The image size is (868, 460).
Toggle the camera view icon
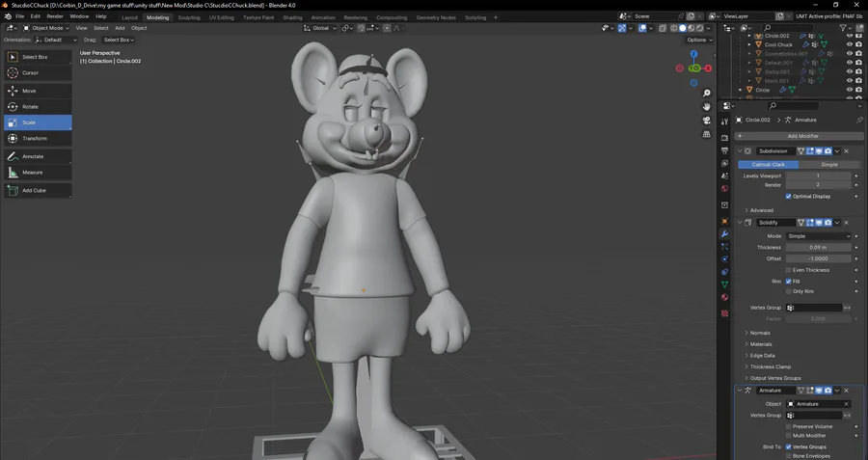(706, 121)
